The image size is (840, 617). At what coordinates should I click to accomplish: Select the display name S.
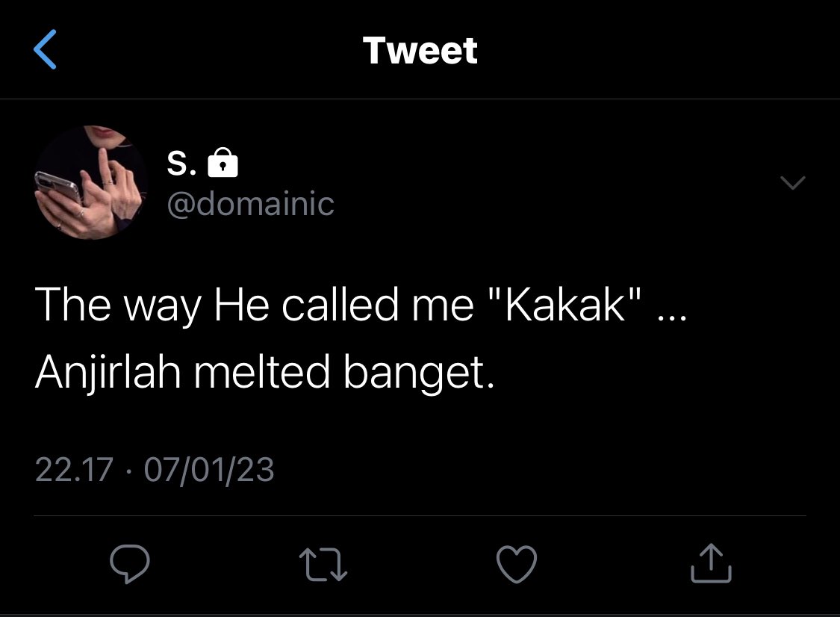[x=181, y=163]
